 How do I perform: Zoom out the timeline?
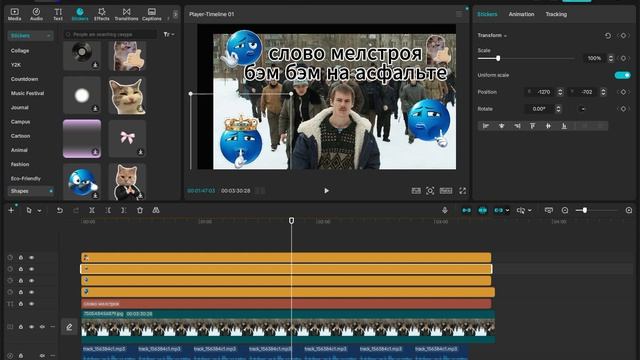click(565, 210)
